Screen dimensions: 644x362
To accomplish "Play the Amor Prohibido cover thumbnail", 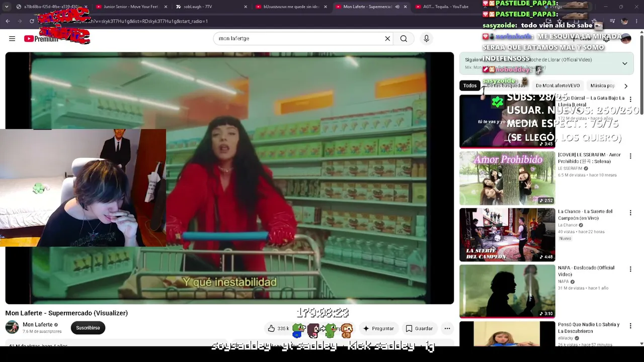I will point(507,178).
